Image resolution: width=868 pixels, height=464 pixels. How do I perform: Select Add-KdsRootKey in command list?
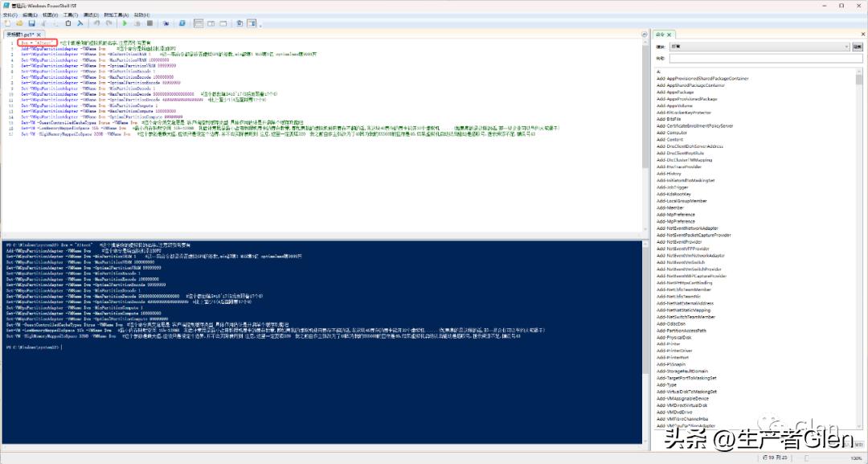(674, 195)
